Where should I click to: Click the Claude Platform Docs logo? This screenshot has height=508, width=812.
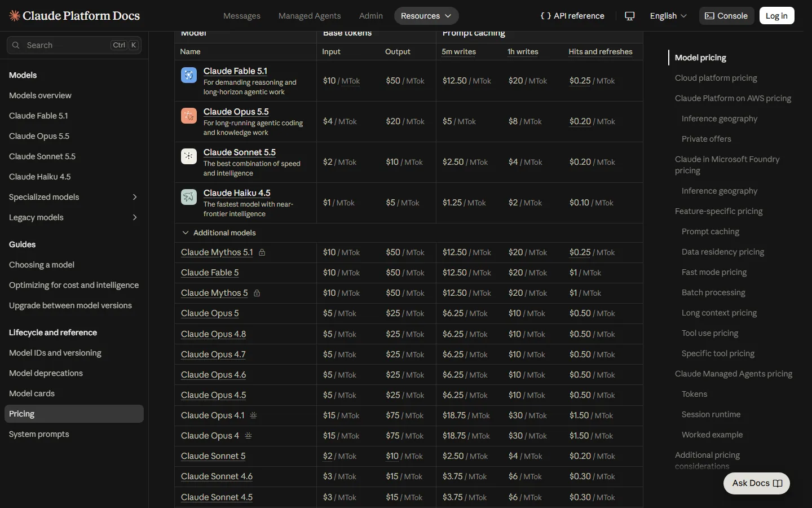(x=74, y=16)
